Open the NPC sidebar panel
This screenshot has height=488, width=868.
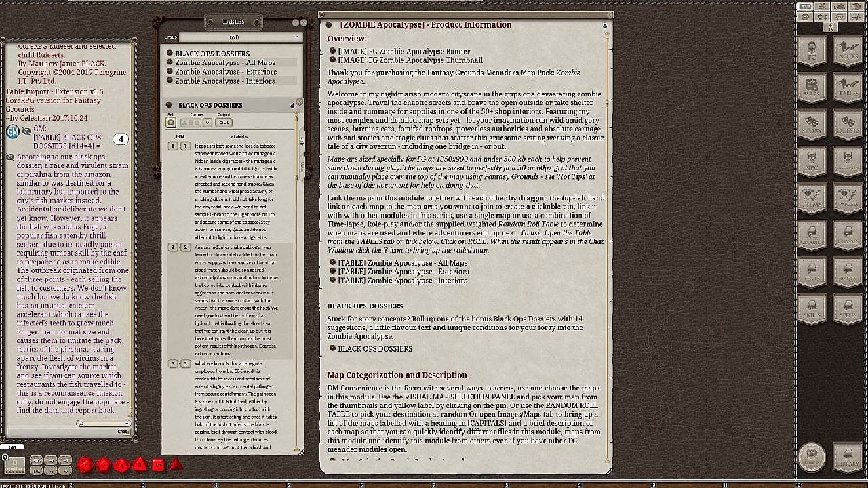pyautogui.click(x=811, y=161)
